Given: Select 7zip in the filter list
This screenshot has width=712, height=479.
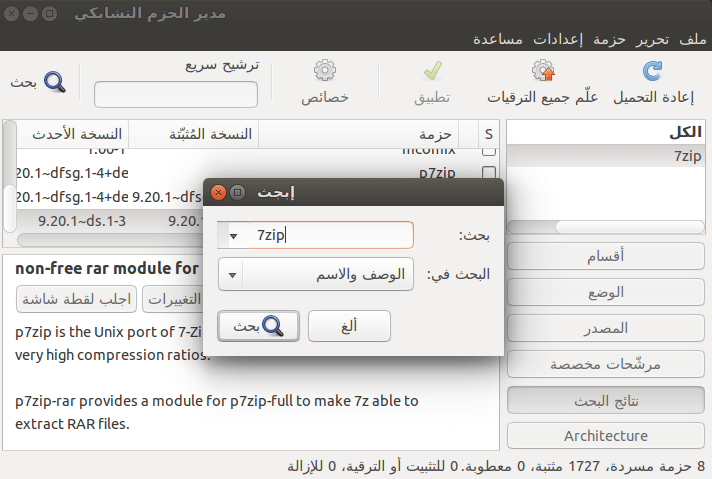Looking at the screenshot, I should 606,156.
